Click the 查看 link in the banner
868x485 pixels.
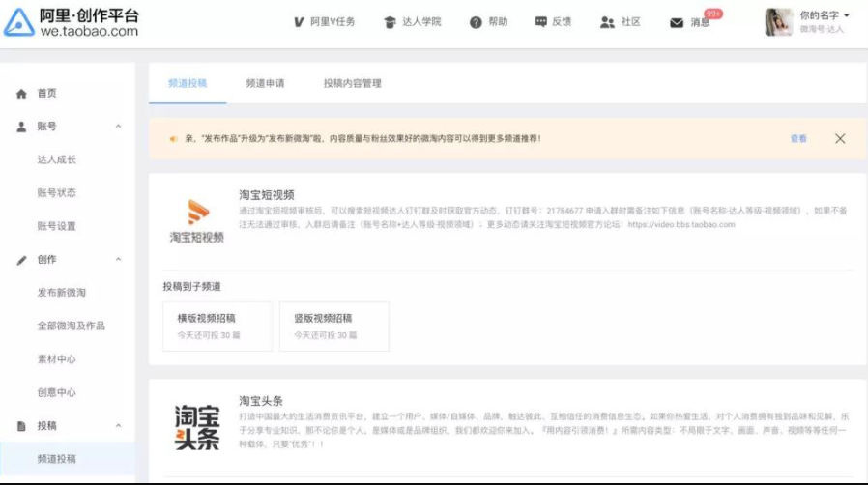coord(798,139)
